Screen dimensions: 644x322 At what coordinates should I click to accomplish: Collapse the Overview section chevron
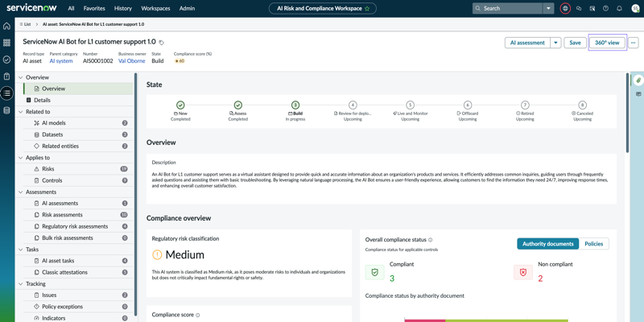(21, 77)
